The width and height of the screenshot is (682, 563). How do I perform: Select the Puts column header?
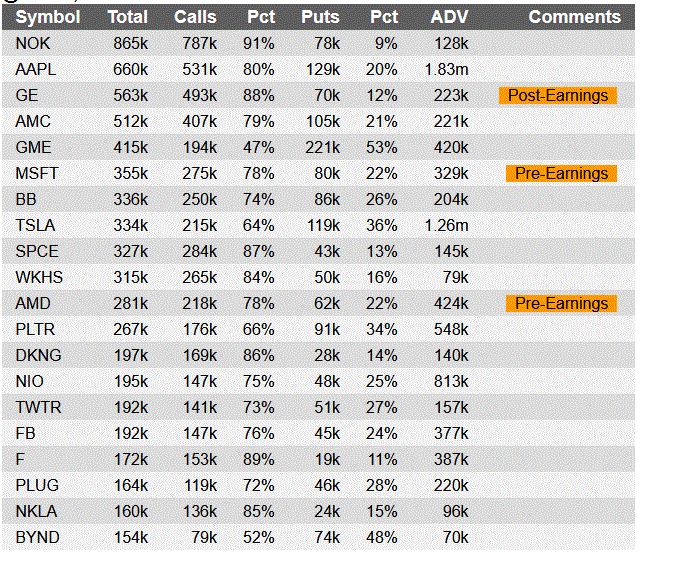(x=320, y=17)
